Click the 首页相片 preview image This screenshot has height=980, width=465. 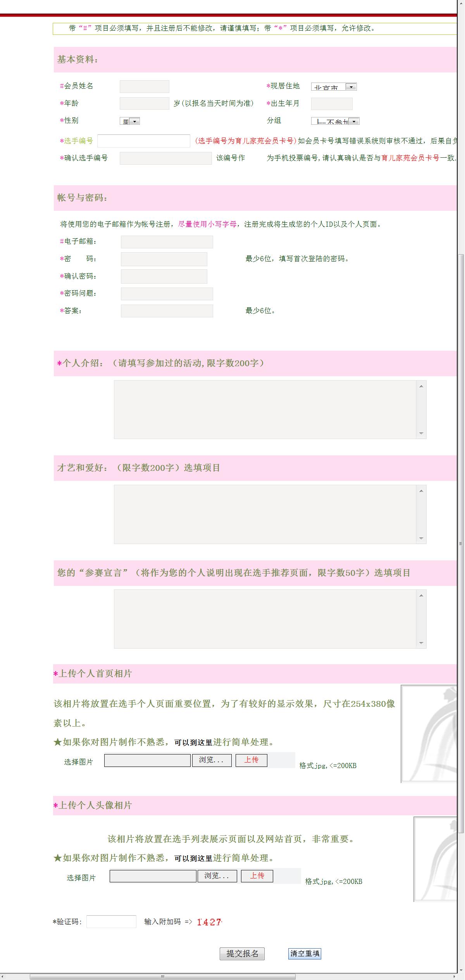click(x=429, y=734)
